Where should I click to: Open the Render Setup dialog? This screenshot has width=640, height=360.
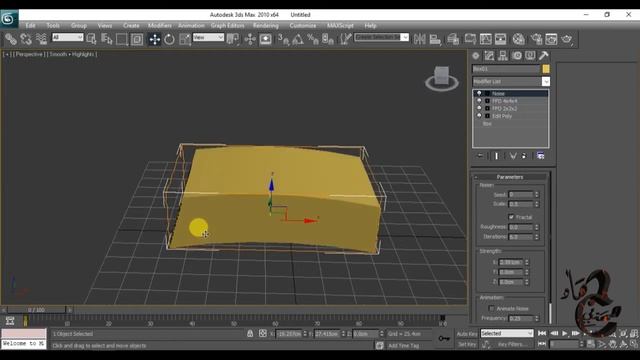[536, 39]
